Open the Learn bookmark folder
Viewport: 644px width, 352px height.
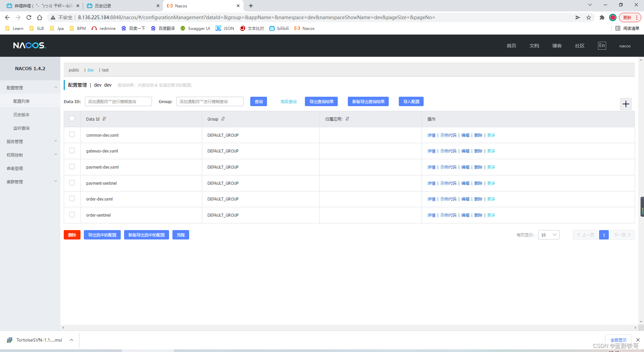14,28
